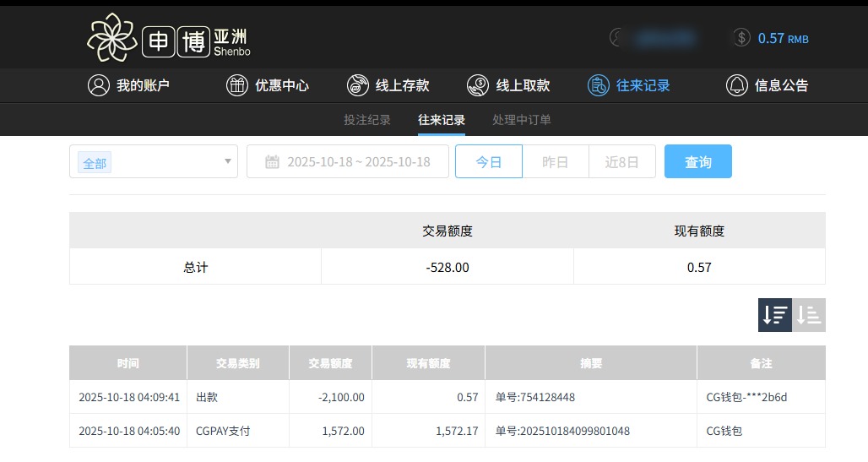The width and height of the screenshot is (868, 462).
Task: Open 线上取款 menu
Action: 509,85
